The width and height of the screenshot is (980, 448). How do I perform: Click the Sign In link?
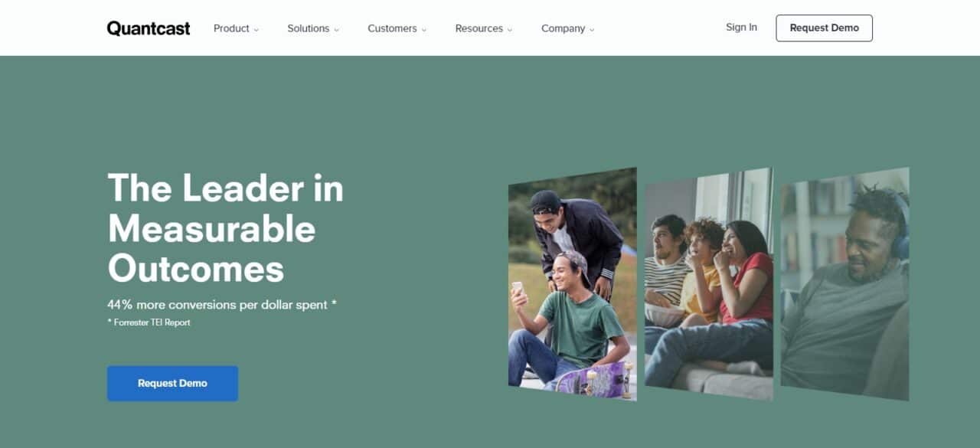coord(741,28)
